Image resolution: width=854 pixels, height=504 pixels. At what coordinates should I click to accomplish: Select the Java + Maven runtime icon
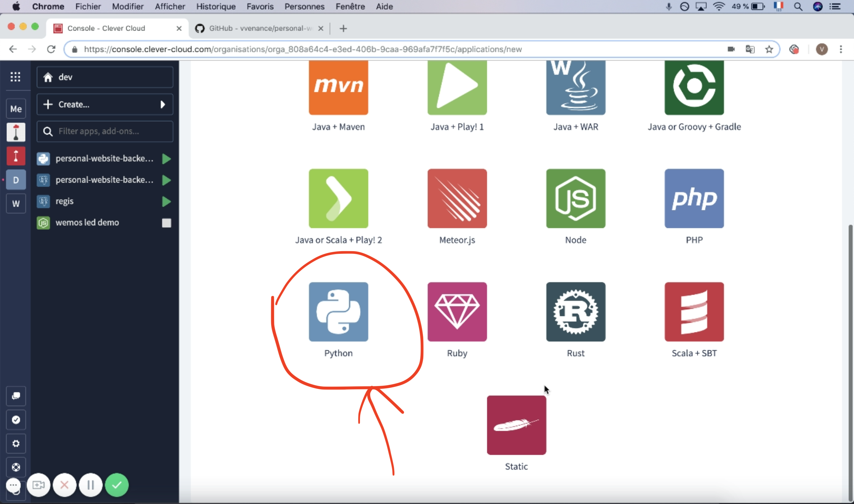(338, 88)
